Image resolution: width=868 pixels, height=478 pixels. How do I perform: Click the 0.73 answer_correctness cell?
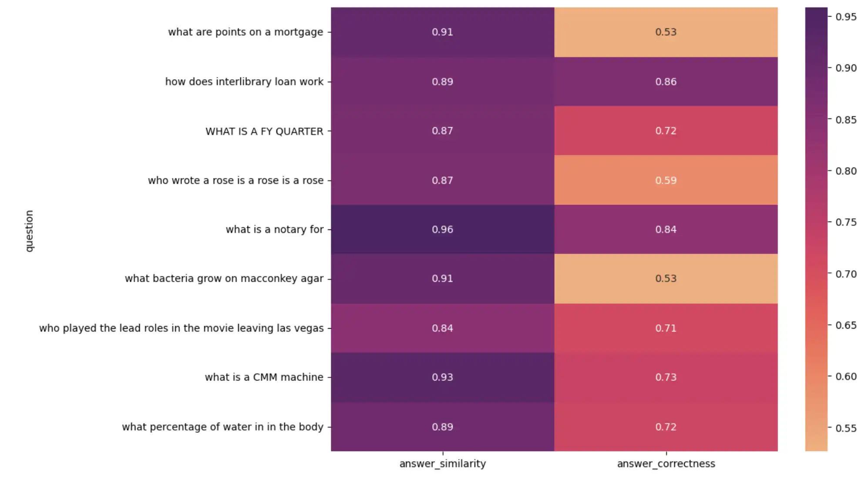coord(666,377)
